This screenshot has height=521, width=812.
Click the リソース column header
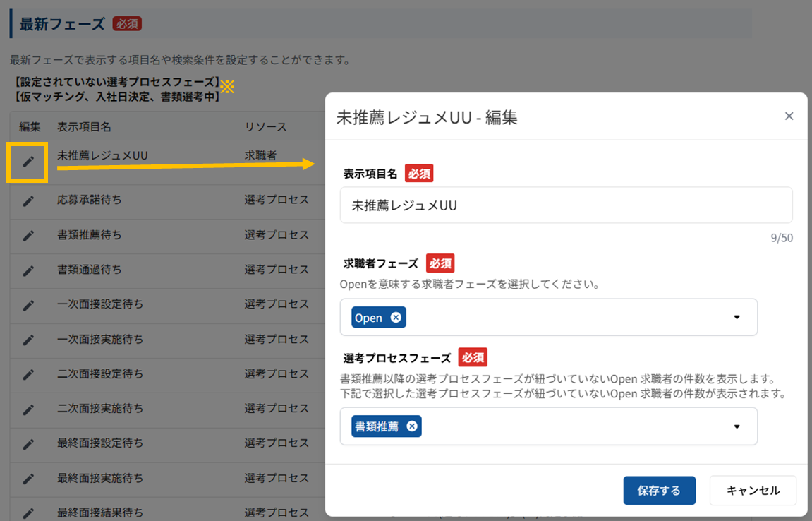tap(265, 127)
